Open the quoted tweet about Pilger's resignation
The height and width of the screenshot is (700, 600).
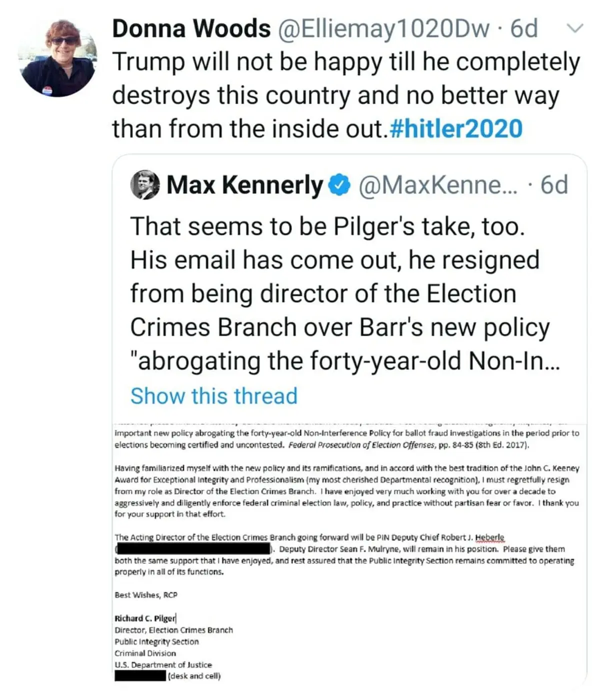pos(340,293)
